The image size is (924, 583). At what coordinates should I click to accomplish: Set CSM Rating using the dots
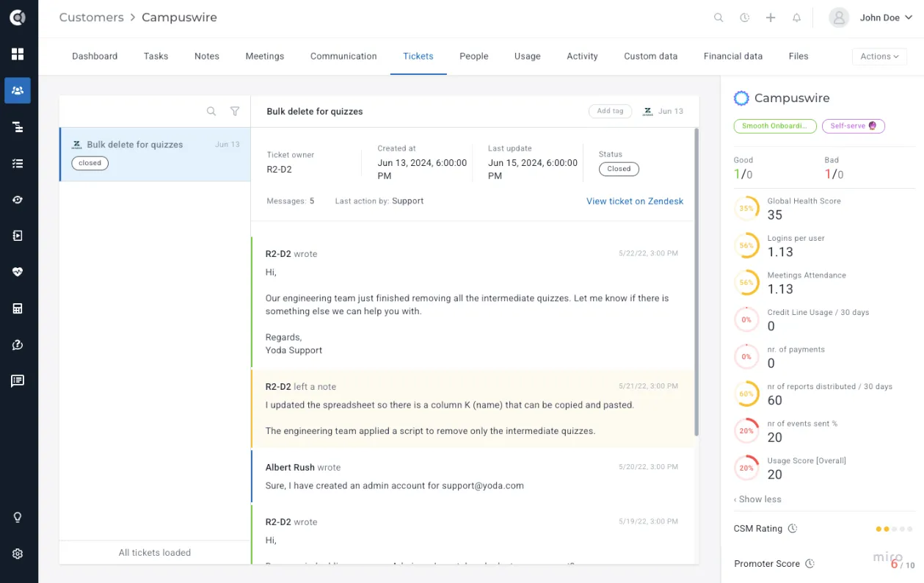[894, 529]
